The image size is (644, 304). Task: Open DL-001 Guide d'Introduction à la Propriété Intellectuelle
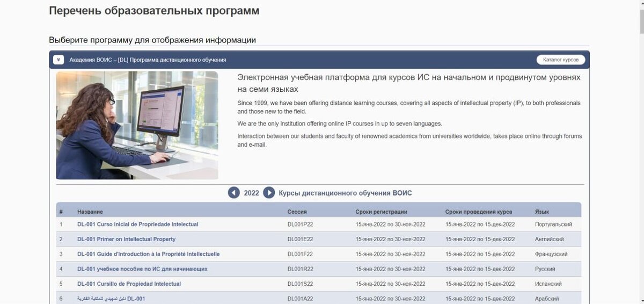tap(149, 254)
